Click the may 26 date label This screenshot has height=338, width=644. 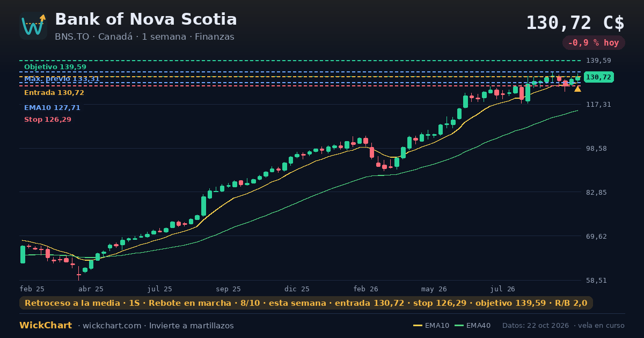(x=434, y=289)
